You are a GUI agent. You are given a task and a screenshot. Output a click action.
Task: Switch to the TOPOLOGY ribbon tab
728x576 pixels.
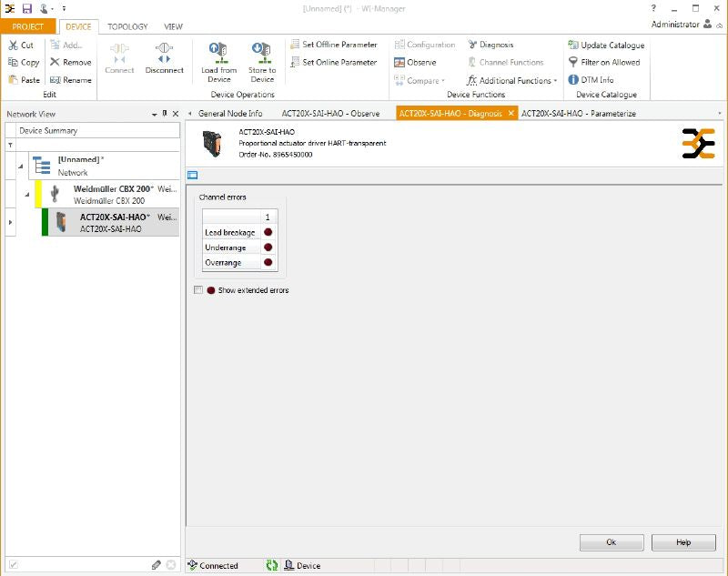(x=127, y=26)
